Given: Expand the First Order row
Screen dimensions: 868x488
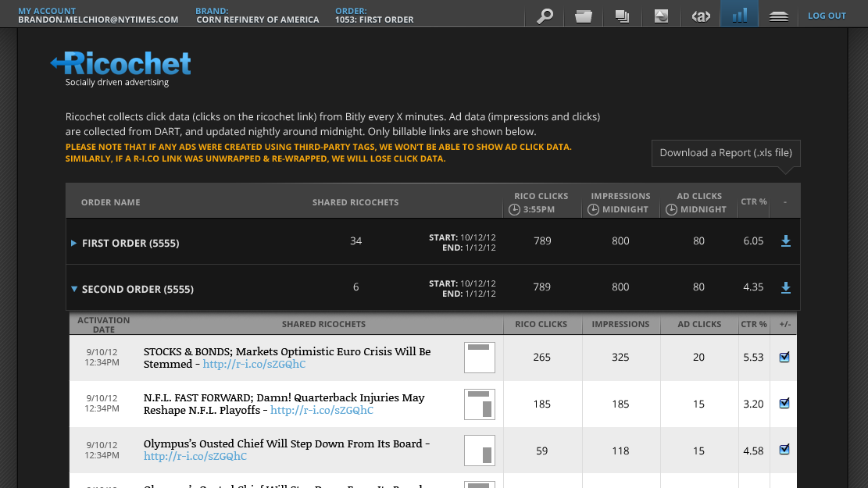Looking at the screenshot, I should pos(73,243).
